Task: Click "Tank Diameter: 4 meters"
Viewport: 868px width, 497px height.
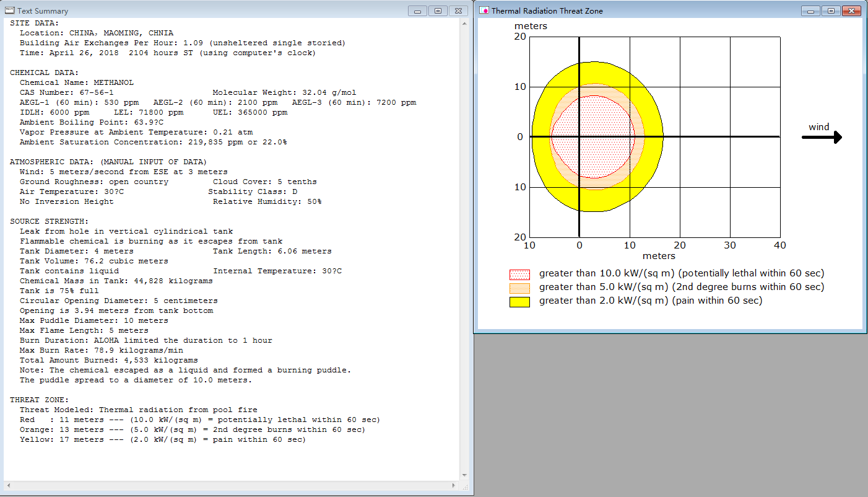Action: 77,251
